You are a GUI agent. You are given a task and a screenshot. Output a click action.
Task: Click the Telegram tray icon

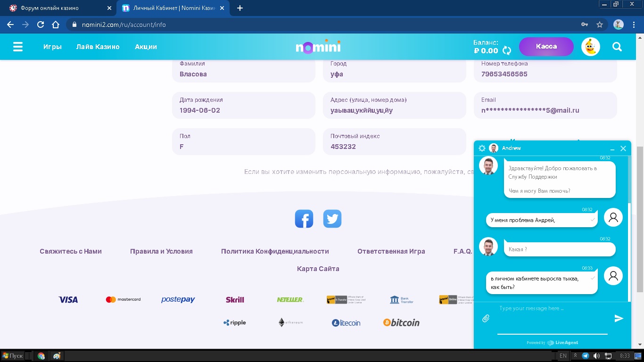(x=586, y=356)
